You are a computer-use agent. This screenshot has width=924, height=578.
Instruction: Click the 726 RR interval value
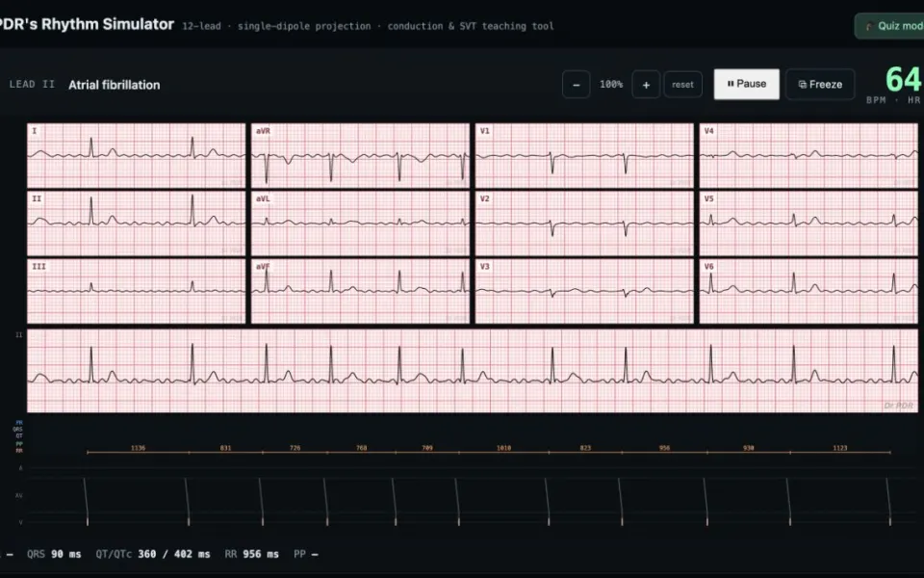(295, 448)
